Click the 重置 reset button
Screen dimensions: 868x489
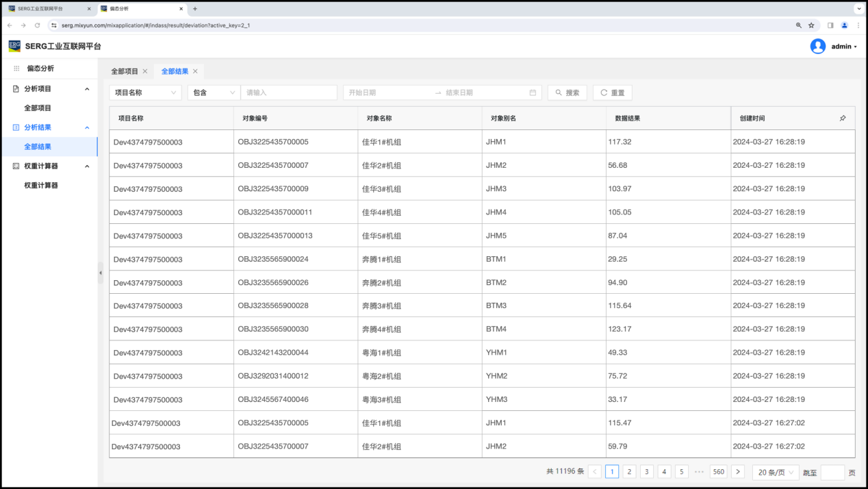612,92
